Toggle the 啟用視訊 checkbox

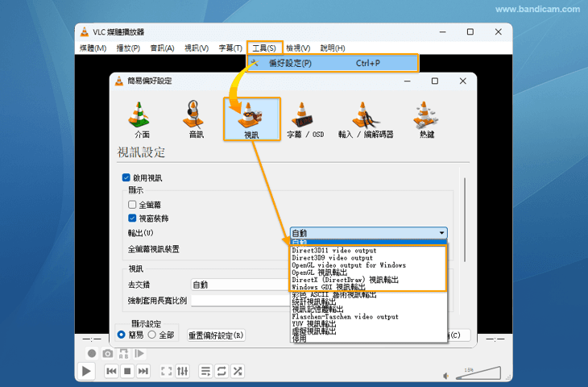(x=126, y=177)
